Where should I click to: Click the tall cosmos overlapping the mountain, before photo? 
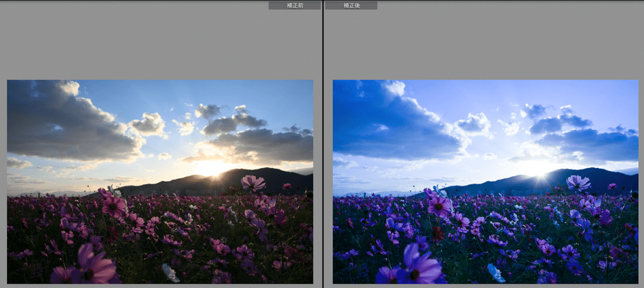click(253, 183)
